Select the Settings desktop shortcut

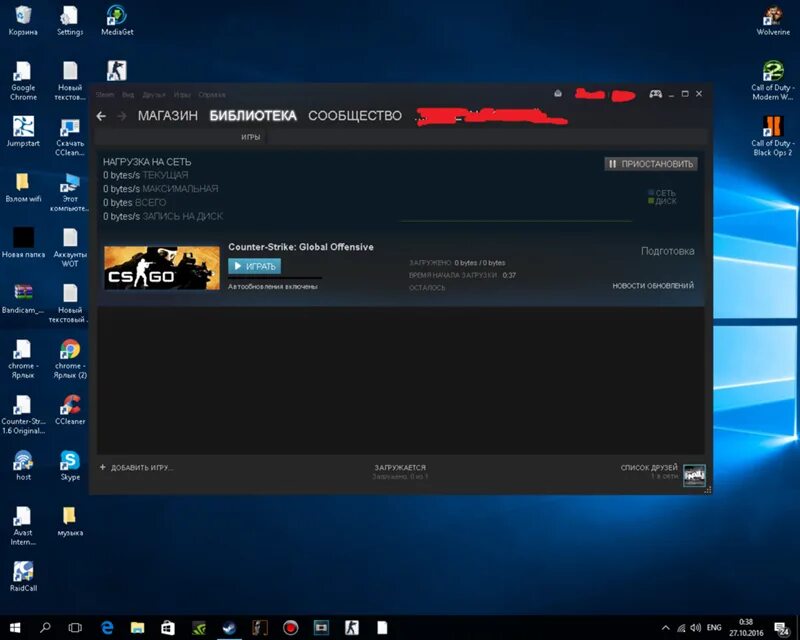coord(70,20)
